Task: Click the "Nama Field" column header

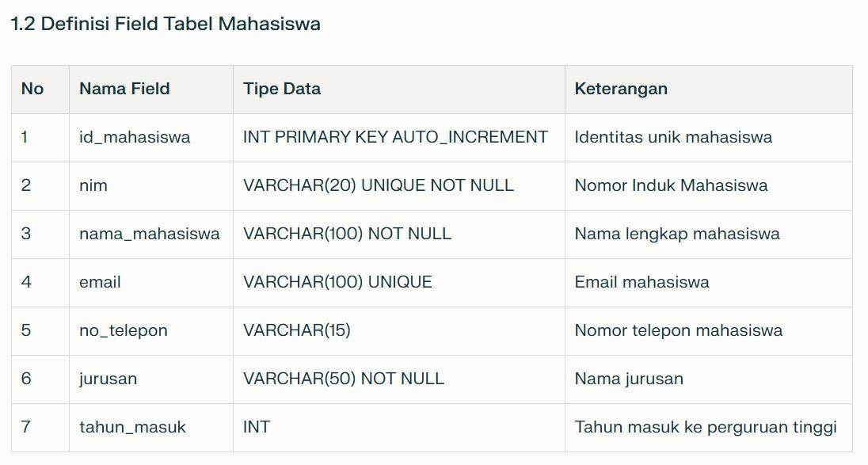Action: click(x=124, y=89)
